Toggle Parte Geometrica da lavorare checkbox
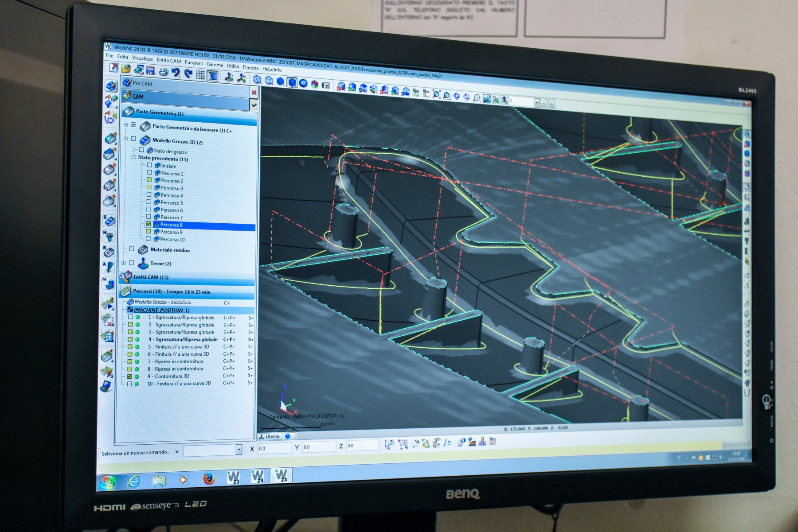 [x=133, y=125]
